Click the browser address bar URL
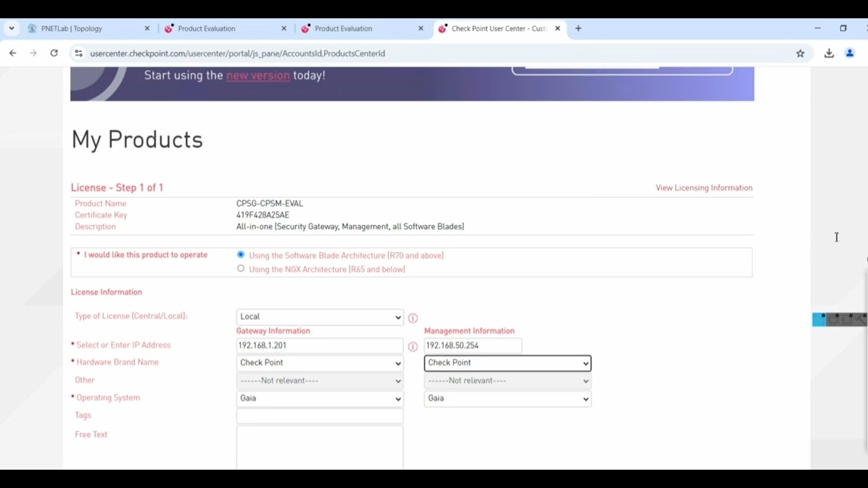 coord(237,53)
